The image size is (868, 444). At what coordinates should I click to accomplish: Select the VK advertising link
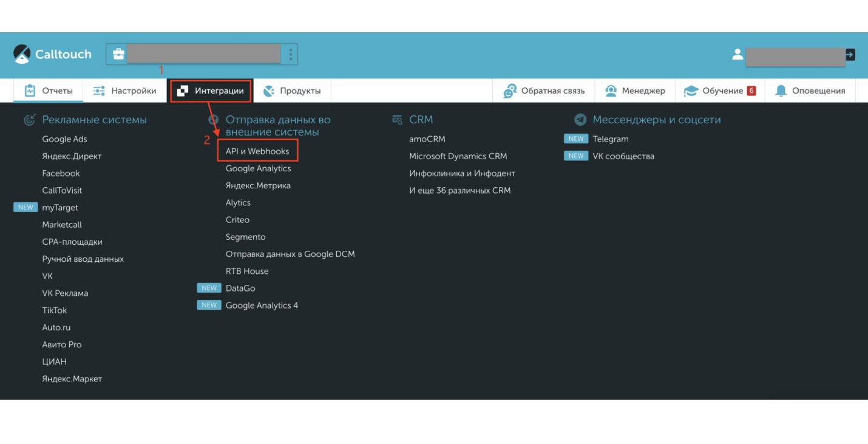pos(47,276)
